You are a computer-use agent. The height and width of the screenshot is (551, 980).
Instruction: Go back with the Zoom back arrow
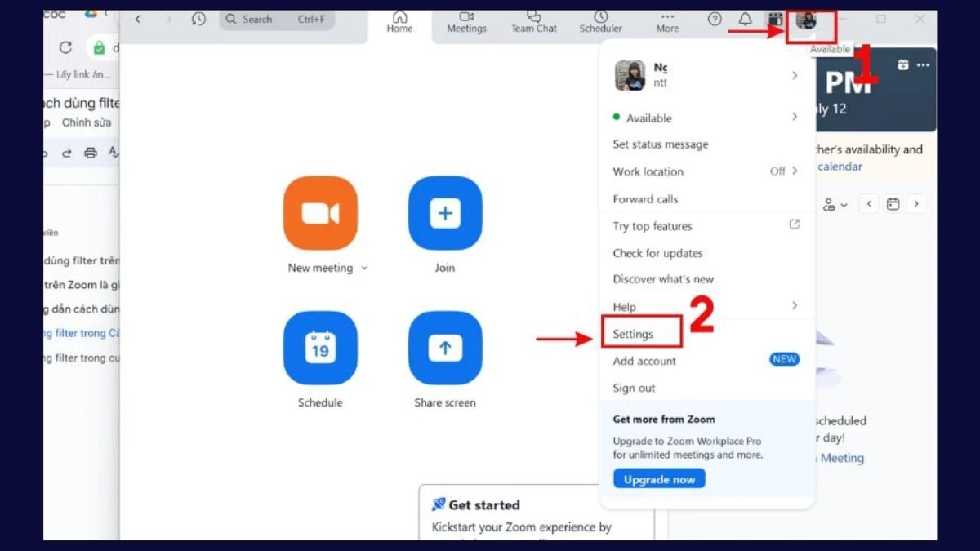(x=138, y=19)
